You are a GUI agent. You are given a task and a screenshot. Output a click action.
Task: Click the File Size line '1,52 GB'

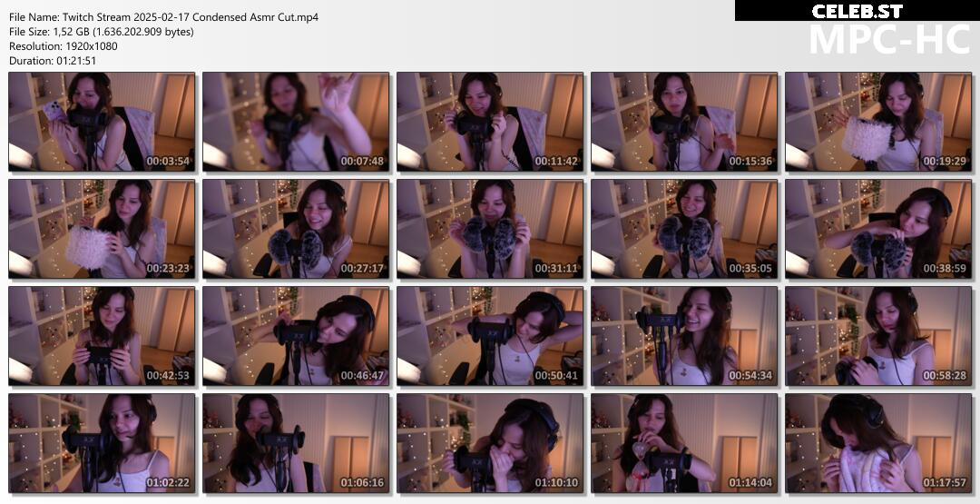click(102, 31)
